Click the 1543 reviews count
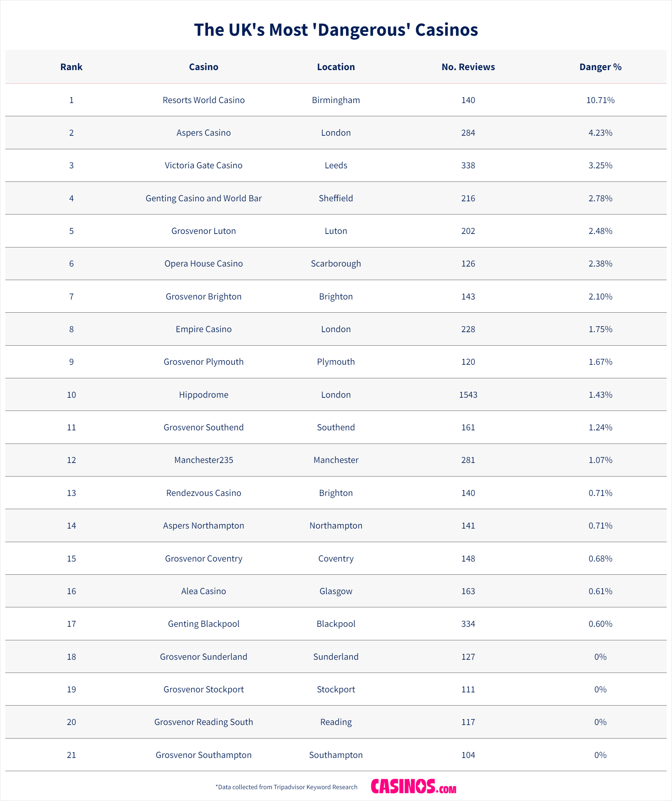 click(468, 394)
